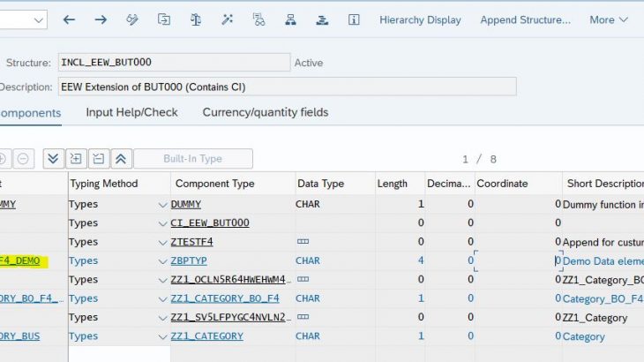
Task: Switch to Currency/quantity fields tab
Action: (266, 113)
